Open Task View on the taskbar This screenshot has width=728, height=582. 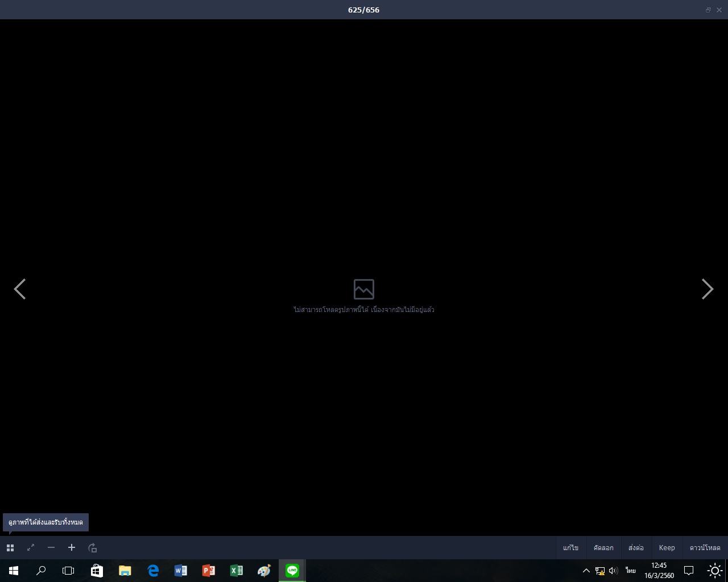pos(68,571)
